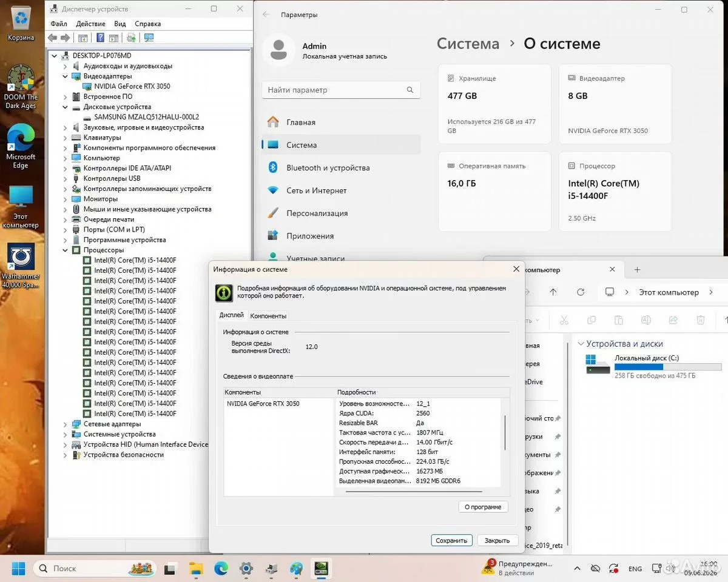Select the This PC desktop icon
Viewport: 728px width, 582px height.
pos(21,207)
